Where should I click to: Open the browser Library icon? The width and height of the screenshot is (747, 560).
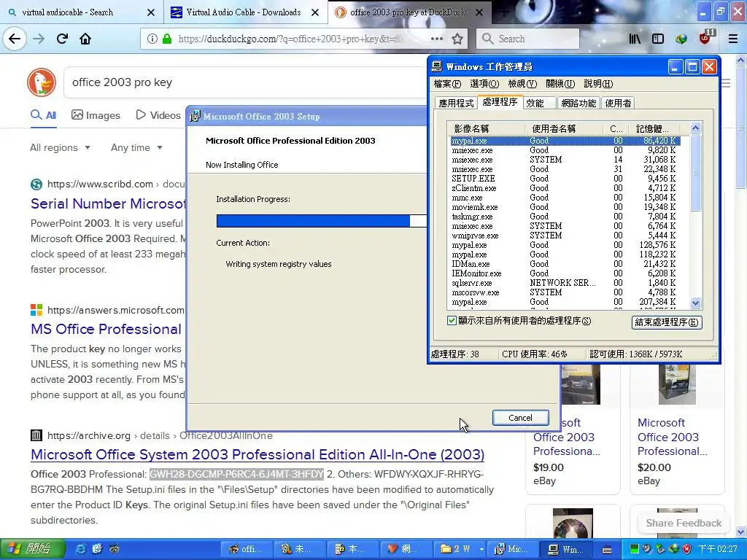tap(635, 39)
